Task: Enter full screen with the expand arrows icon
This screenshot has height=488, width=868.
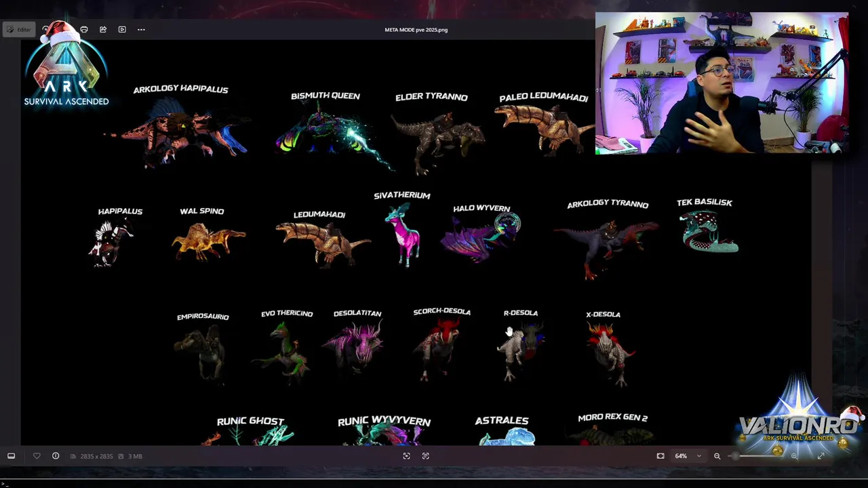Action: 821,456
